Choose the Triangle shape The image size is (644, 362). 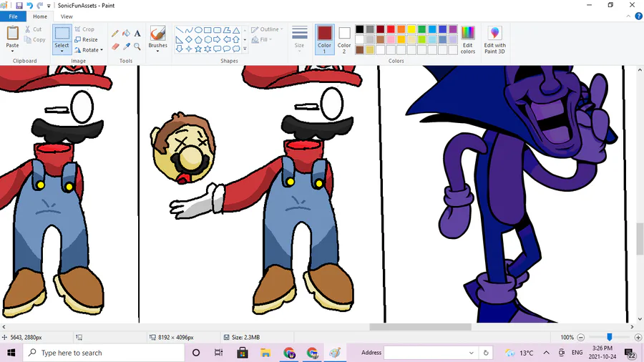tap(235, 30)
